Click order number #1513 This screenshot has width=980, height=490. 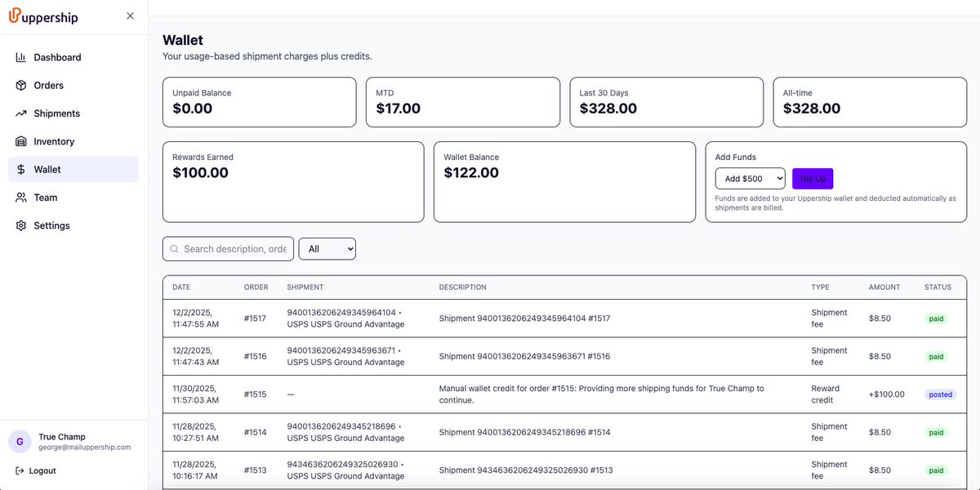tap(255, 470)
